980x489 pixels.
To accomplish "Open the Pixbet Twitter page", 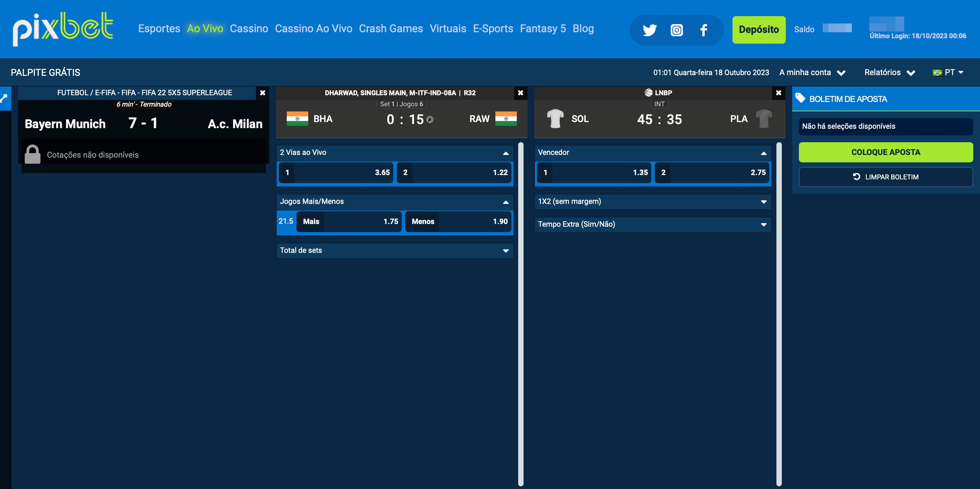I will click(x=650, y=30).
